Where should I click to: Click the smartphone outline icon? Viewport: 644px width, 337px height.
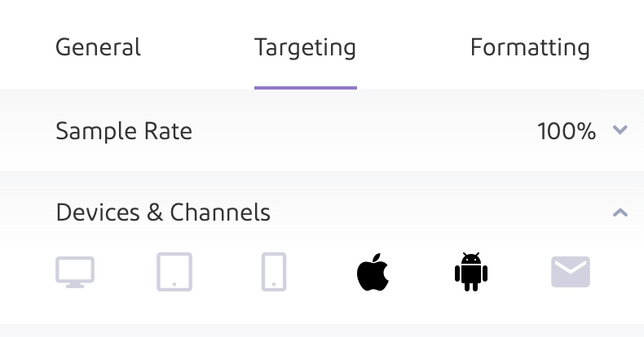click(x=274, y=272)
